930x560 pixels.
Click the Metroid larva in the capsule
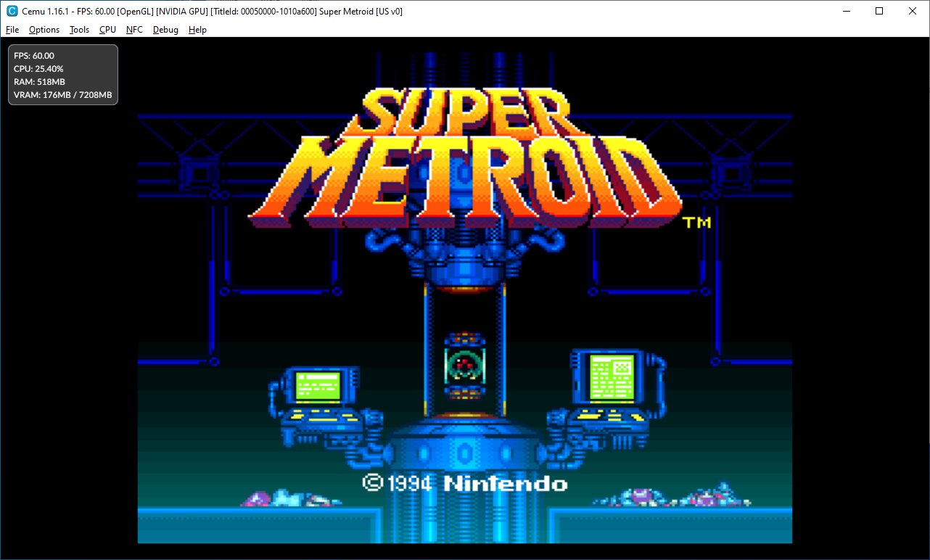click(x=464, y=364)
